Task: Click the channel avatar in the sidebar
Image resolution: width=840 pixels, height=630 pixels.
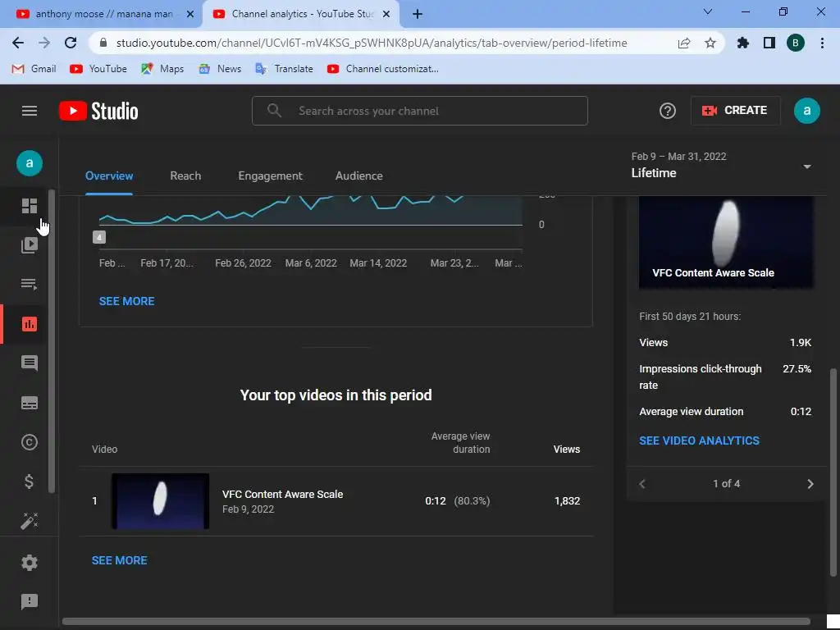Action: (30, 163)
